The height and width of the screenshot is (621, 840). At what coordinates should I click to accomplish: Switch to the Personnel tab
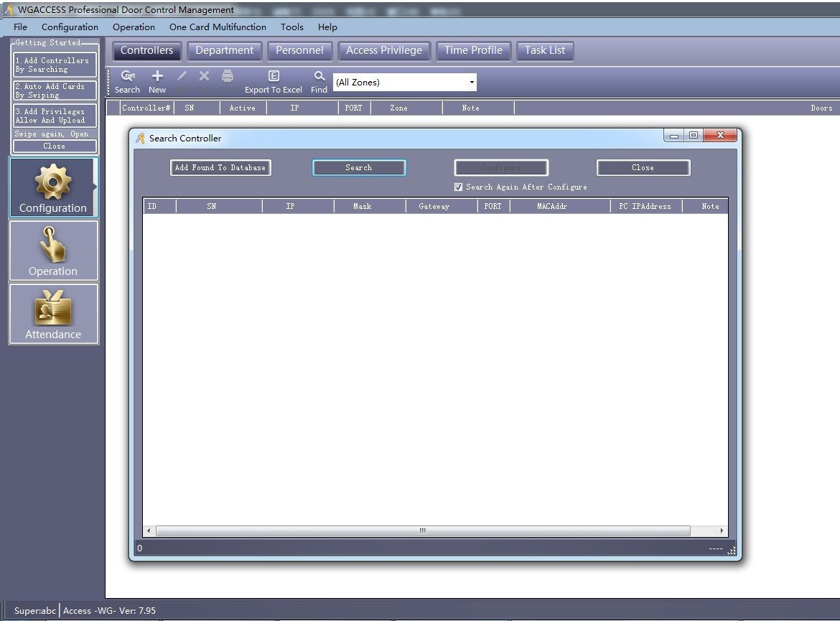[299, 50]
